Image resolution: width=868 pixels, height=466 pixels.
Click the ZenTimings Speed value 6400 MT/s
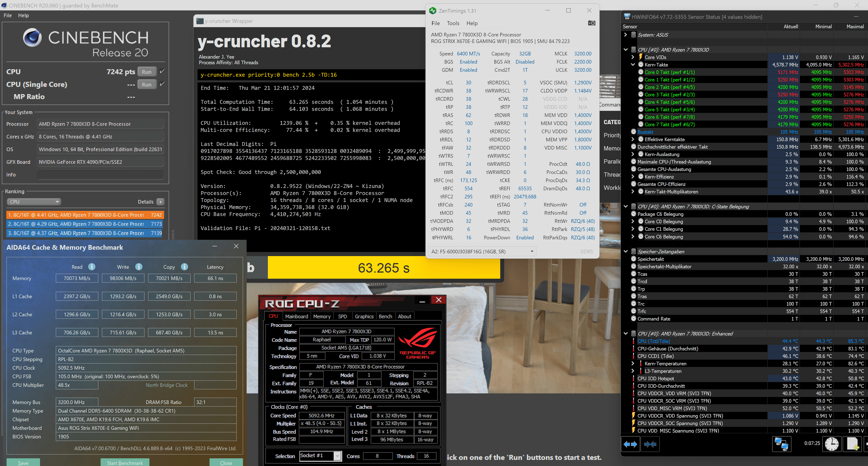pos(468,54)
